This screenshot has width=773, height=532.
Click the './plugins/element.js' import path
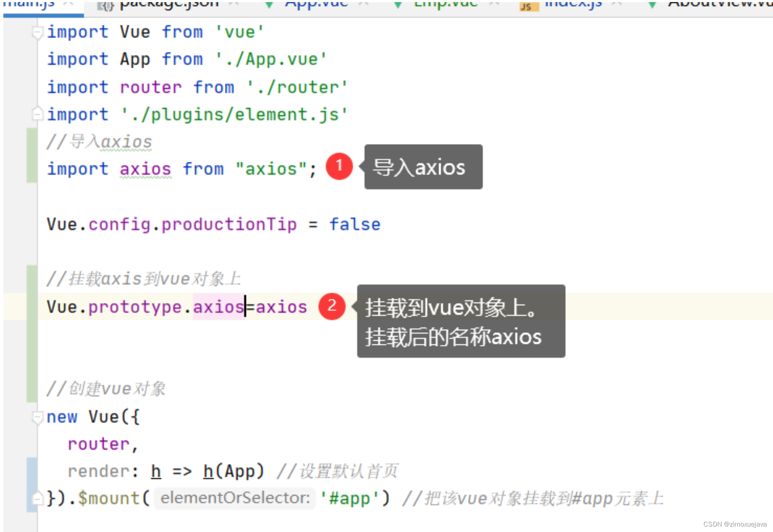[234, 115]
